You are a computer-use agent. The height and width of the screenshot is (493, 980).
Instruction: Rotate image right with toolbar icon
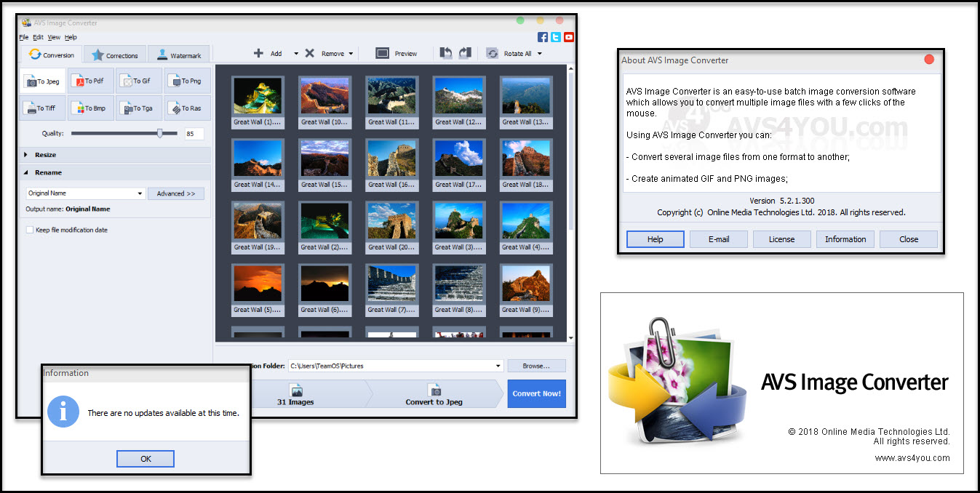tap(465, 53)
